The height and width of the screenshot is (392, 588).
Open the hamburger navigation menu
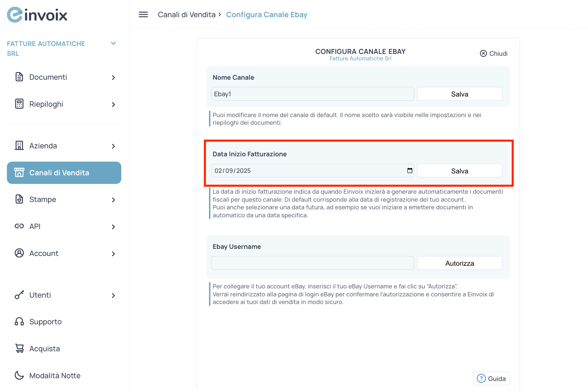[x=143, y=14]
